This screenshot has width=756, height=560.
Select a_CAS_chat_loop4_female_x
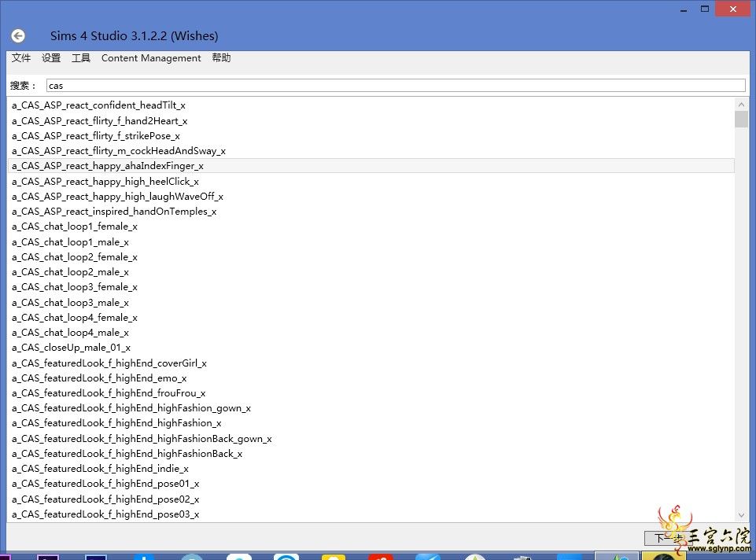(x=371, y=317)
